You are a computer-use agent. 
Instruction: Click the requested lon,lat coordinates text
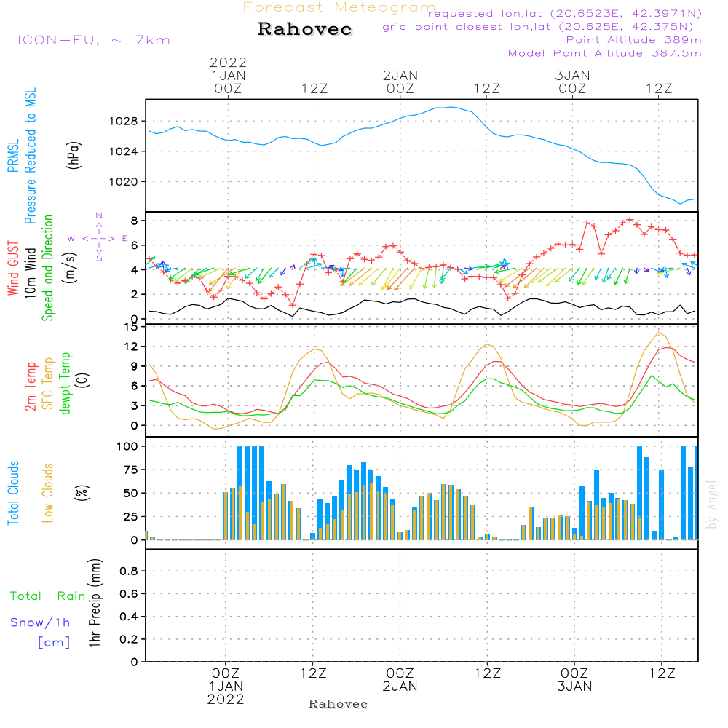click(x=564, y=14)
